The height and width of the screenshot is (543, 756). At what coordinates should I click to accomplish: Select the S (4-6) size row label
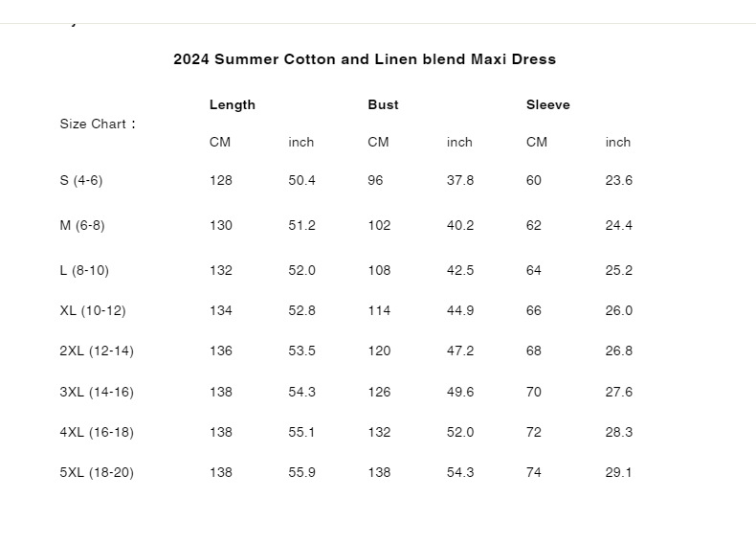coord(81,180)
